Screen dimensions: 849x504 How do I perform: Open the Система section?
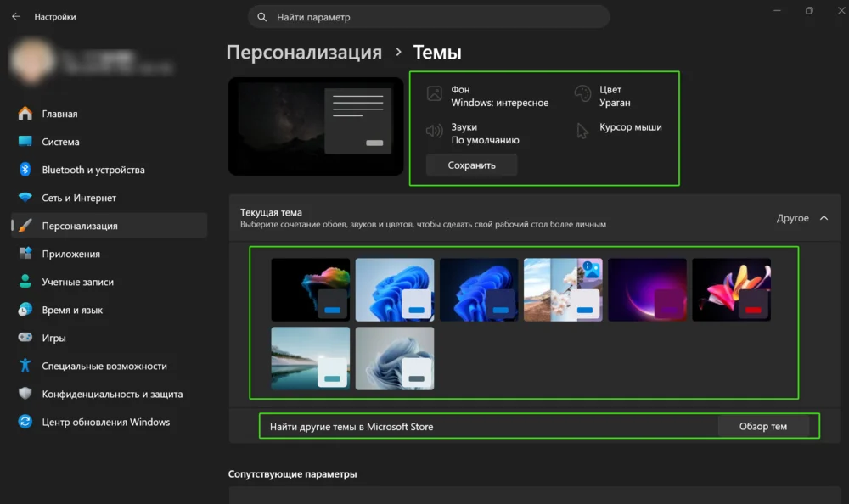(109, 142)
